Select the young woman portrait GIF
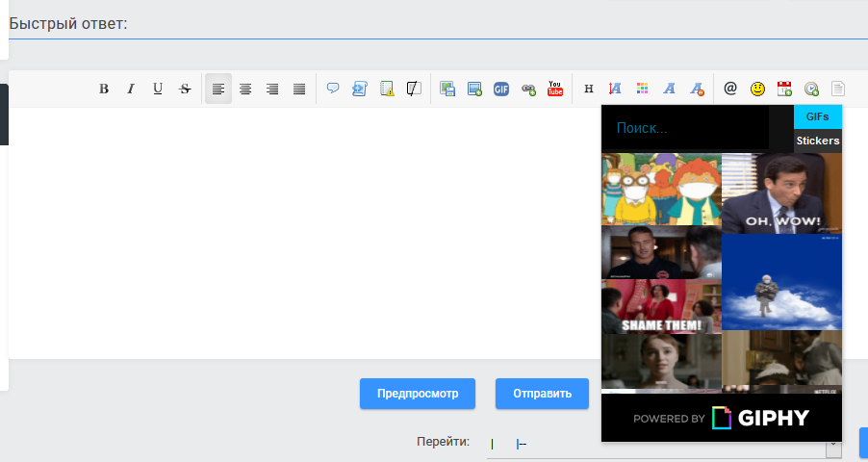 (661, 361)
